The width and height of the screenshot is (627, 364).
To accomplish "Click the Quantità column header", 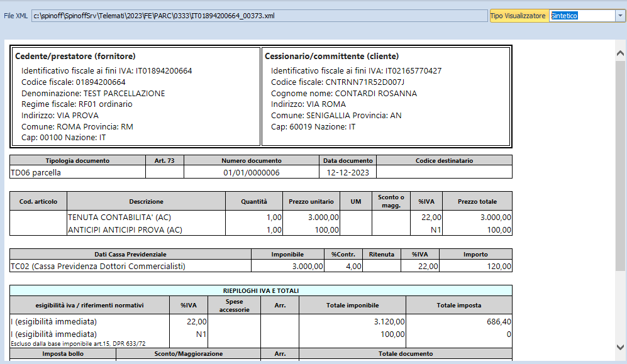I will coord(254,201).
